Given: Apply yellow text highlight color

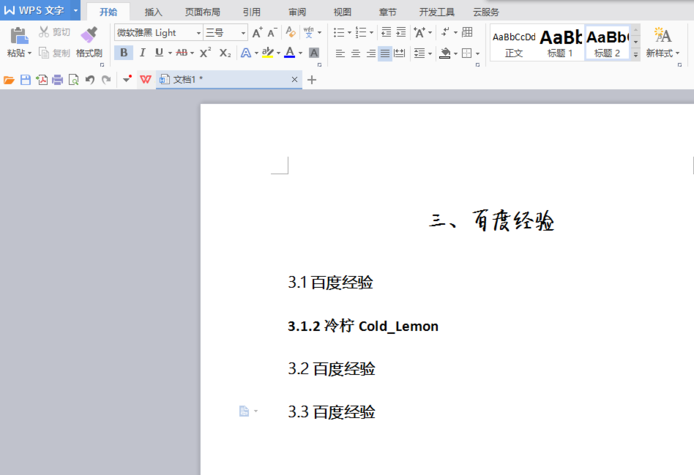Looking at the screenshot, I should click(267, 53).
